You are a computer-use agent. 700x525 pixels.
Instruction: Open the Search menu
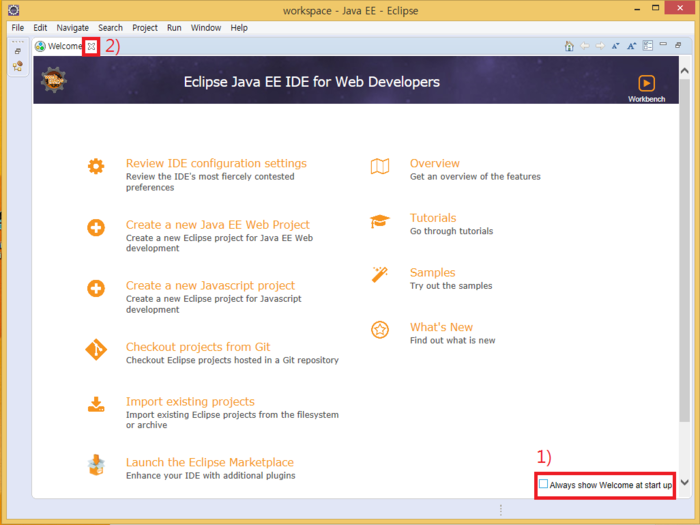tap(110, 28)
